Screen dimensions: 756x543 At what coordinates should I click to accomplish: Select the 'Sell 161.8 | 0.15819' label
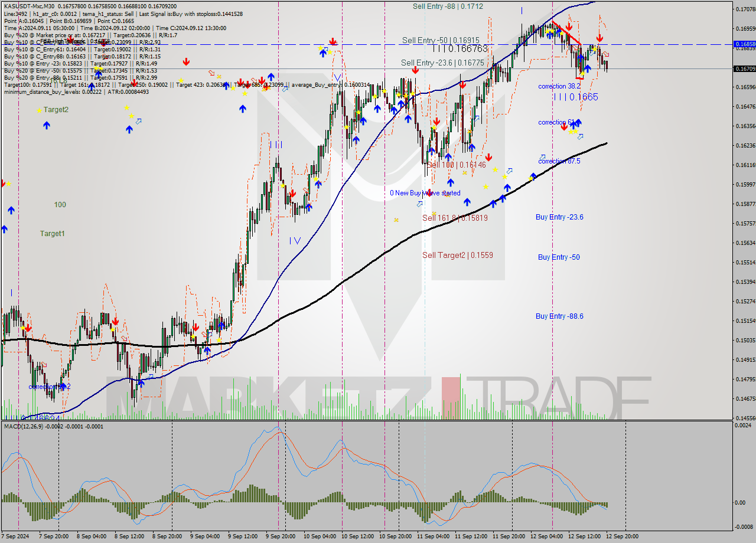click(455, 218)
